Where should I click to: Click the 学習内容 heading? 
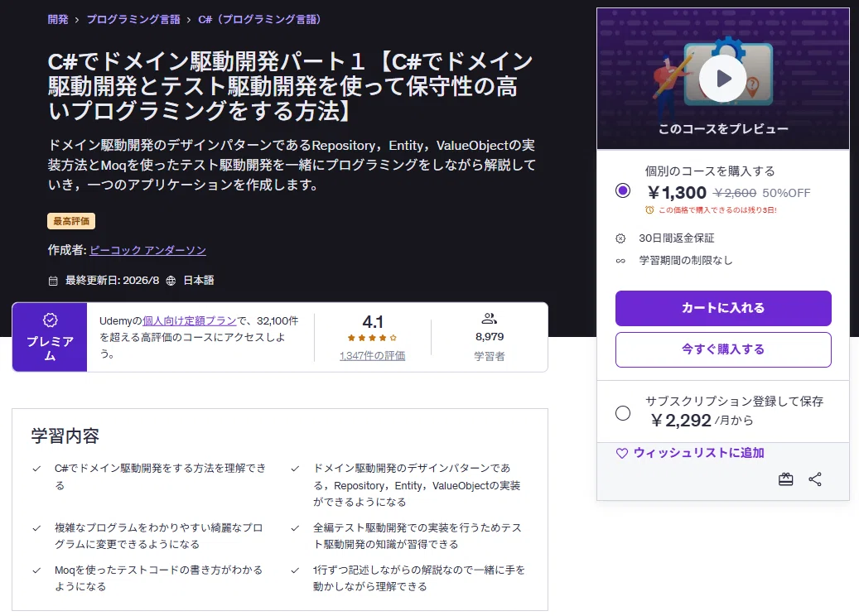pos(65,436)
